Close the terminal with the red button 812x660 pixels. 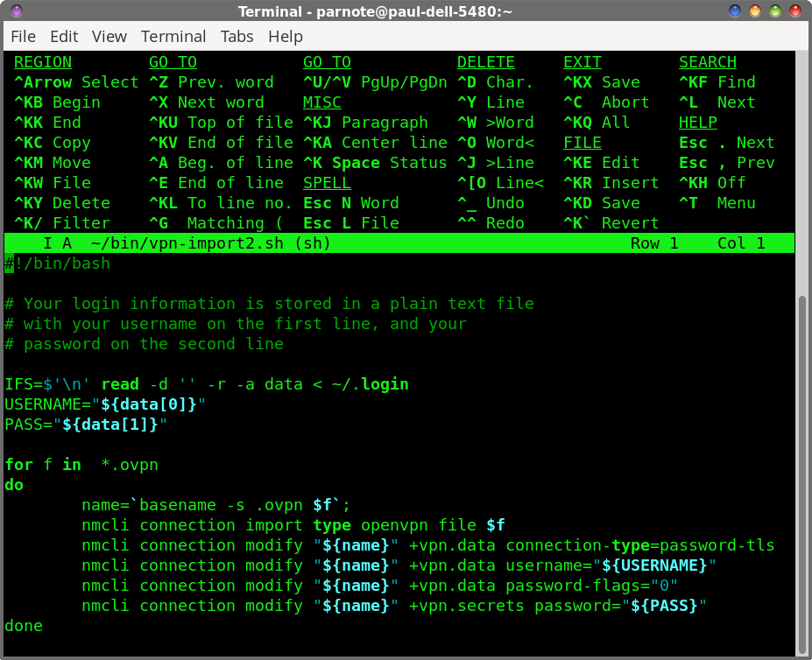[x=797, y=11]
